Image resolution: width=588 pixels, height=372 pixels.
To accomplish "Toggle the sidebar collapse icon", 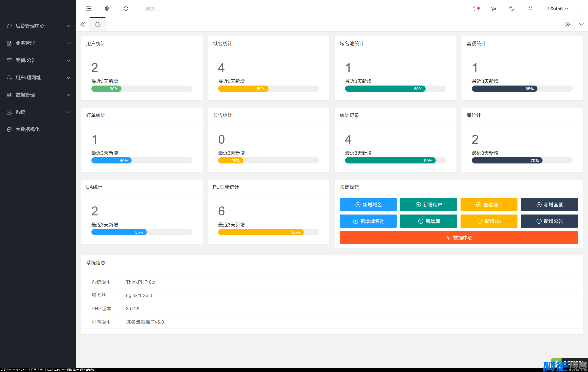I will click(88, 9).
